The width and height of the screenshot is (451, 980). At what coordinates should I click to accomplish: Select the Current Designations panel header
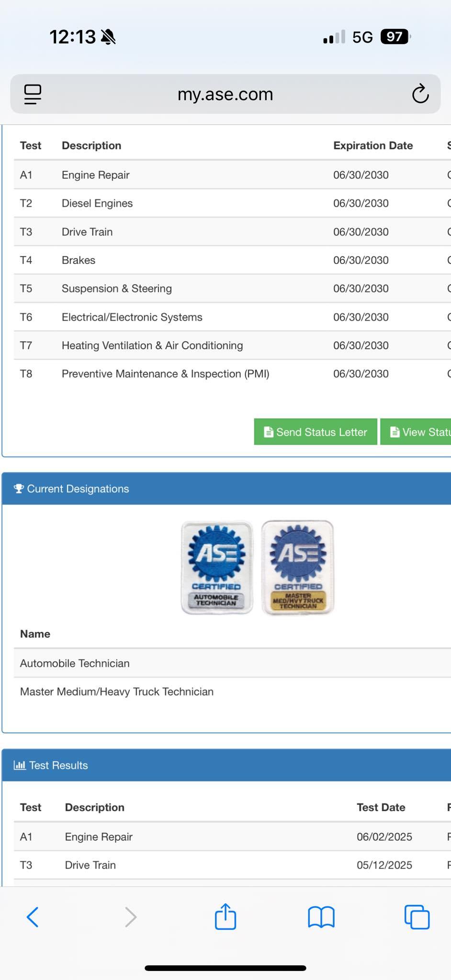click(226, 489)
